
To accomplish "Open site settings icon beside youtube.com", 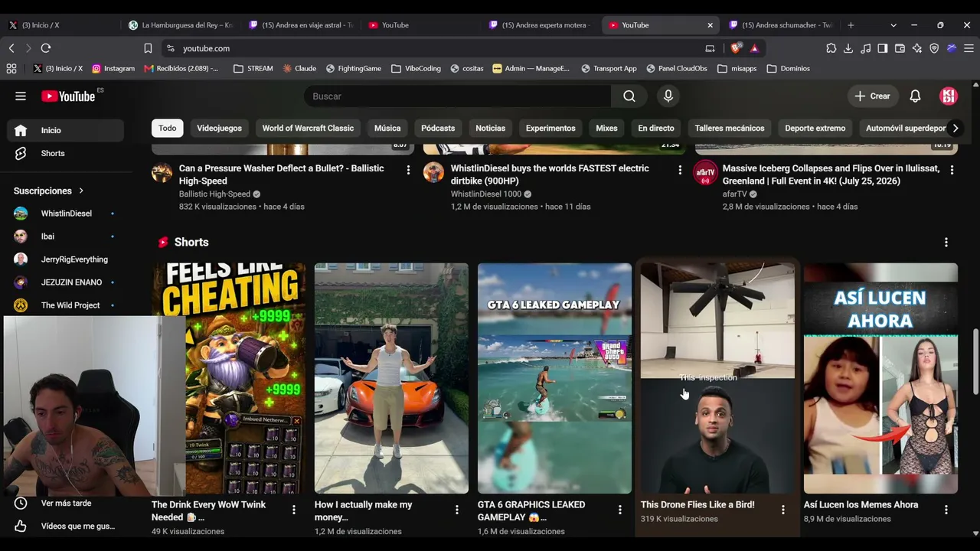I will (171, 48).
